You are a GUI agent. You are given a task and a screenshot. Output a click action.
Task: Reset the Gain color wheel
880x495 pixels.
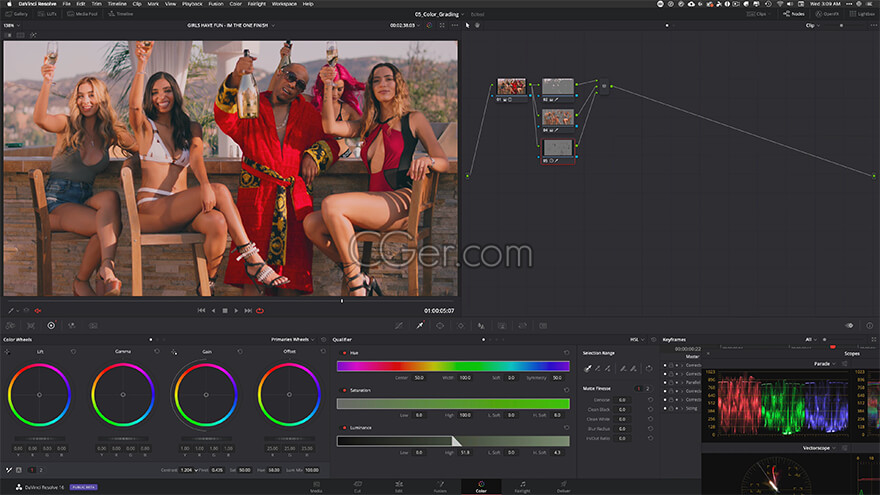(240, 352)
